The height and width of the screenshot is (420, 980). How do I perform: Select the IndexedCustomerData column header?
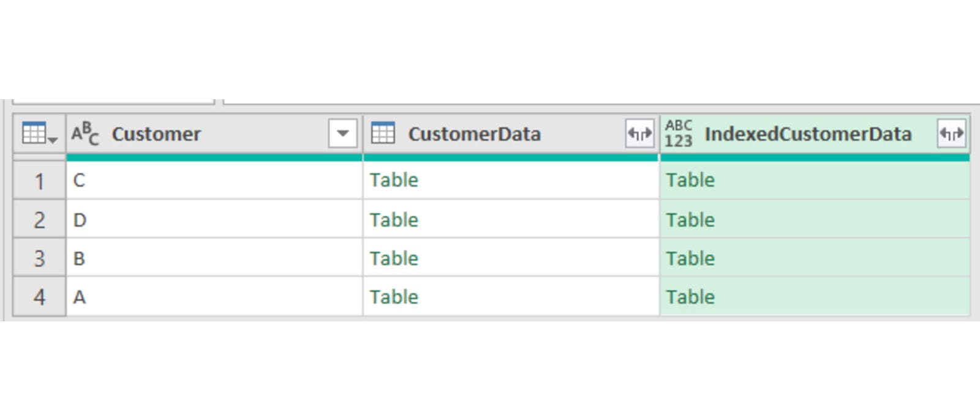pos(807,133)
